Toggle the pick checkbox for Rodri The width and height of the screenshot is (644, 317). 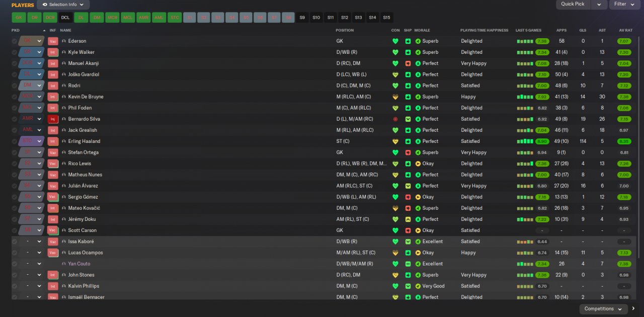pos(14,86)
